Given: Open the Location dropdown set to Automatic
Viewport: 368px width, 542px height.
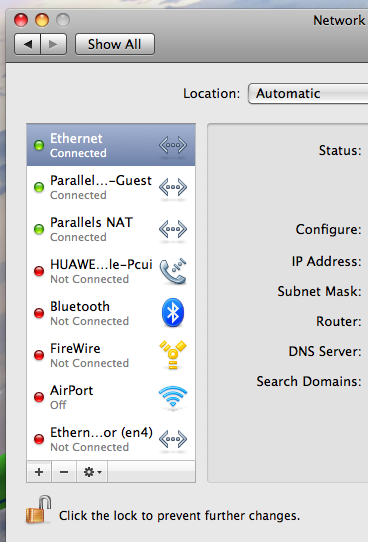Looking at the screenshot, I should tap(308, 93).
